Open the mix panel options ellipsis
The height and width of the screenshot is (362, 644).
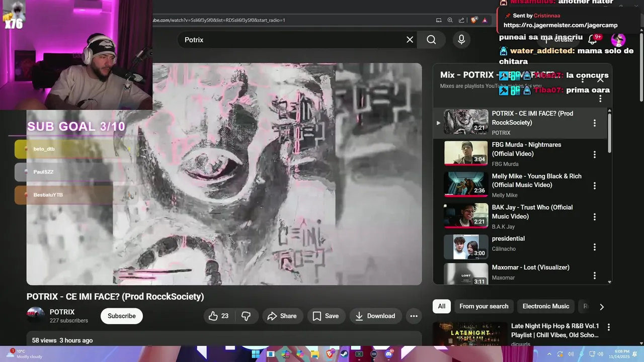click(600, 99)
